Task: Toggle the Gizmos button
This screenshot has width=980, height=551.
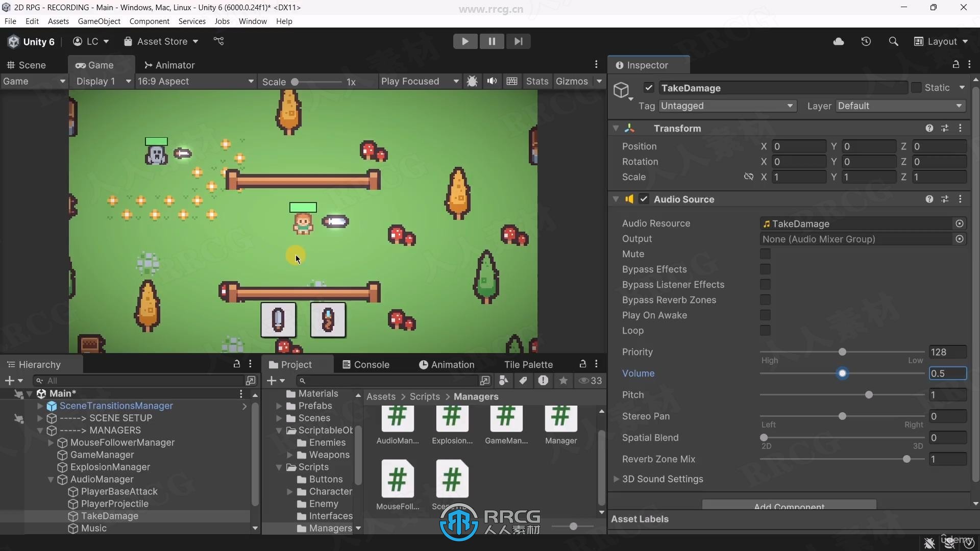Action: 572,82
